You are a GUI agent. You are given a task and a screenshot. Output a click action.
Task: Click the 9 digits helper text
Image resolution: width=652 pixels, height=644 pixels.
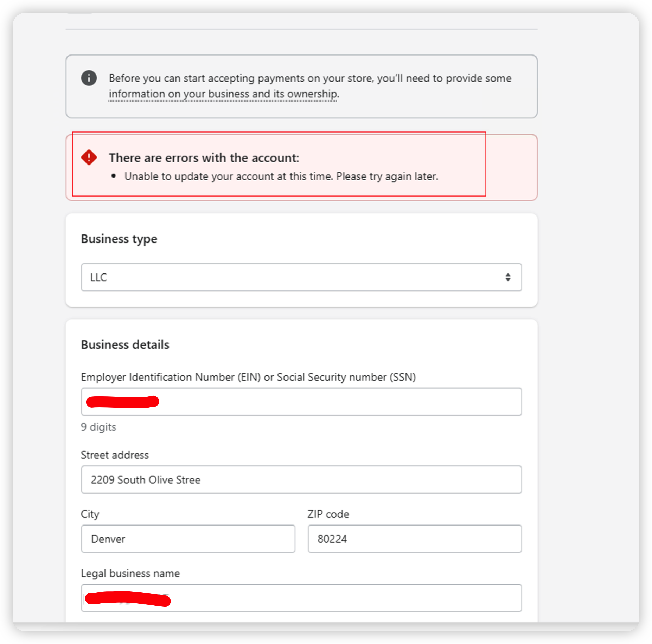[98, 427]
